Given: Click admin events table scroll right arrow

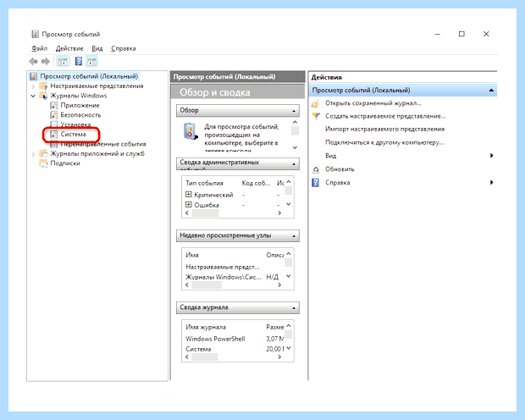Looking at the screenshot, I should (279, 213).
